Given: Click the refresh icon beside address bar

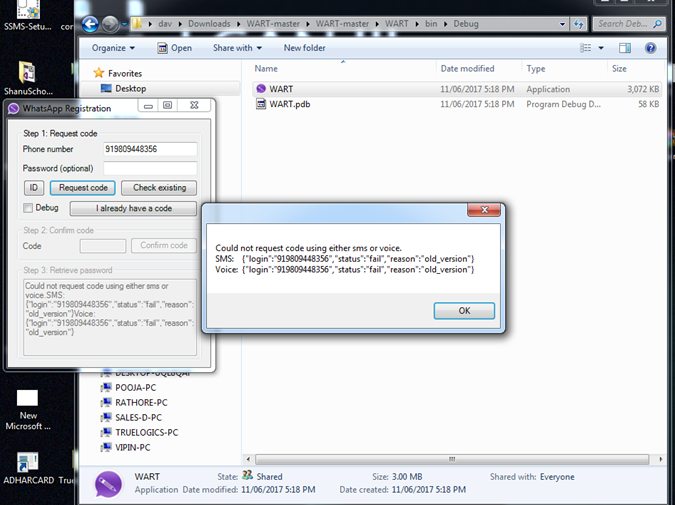Looking at the screenshot, I should tap(579, 24).
